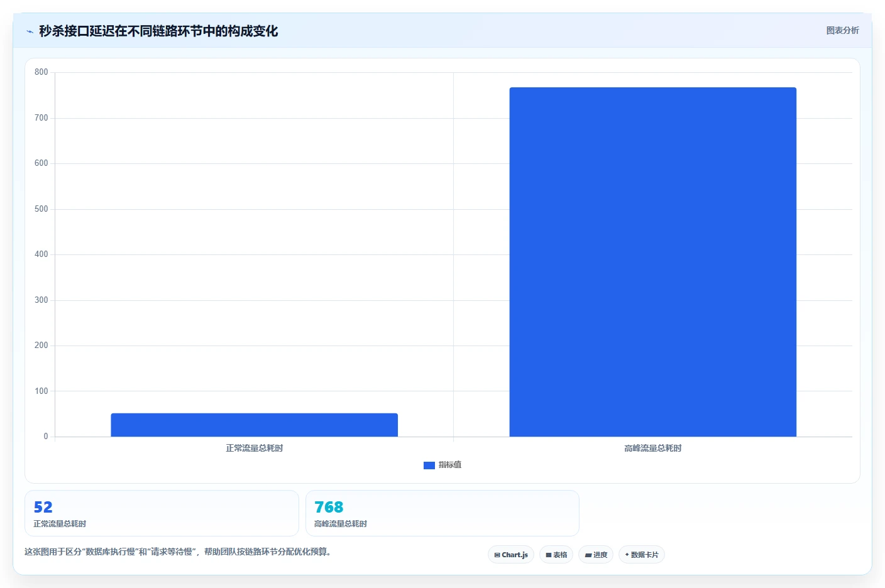Click the 200 y-axis tick label

(x=41, y=346)
